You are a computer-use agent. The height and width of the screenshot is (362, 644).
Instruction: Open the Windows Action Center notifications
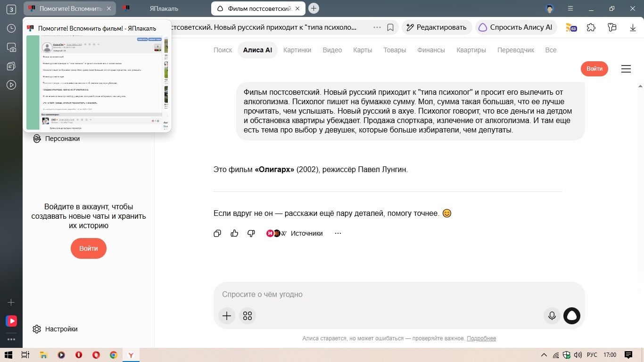point(628,355)
